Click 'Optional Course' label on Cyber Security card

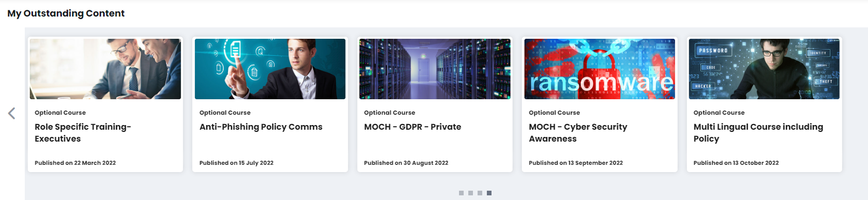(x=554, y=113)
